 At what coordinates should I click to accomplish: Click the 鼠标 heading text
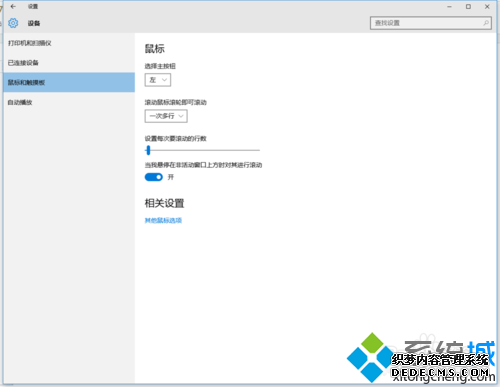coord(155,49)
